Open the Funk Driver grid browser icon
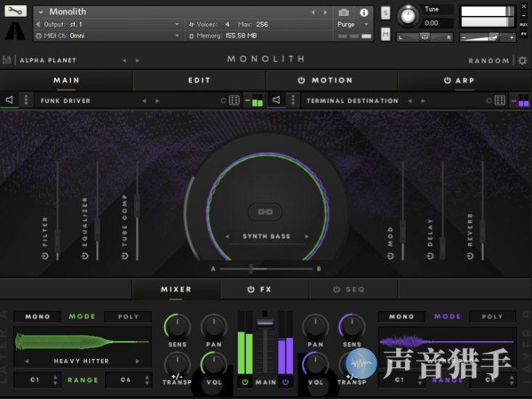 [234, 100]
